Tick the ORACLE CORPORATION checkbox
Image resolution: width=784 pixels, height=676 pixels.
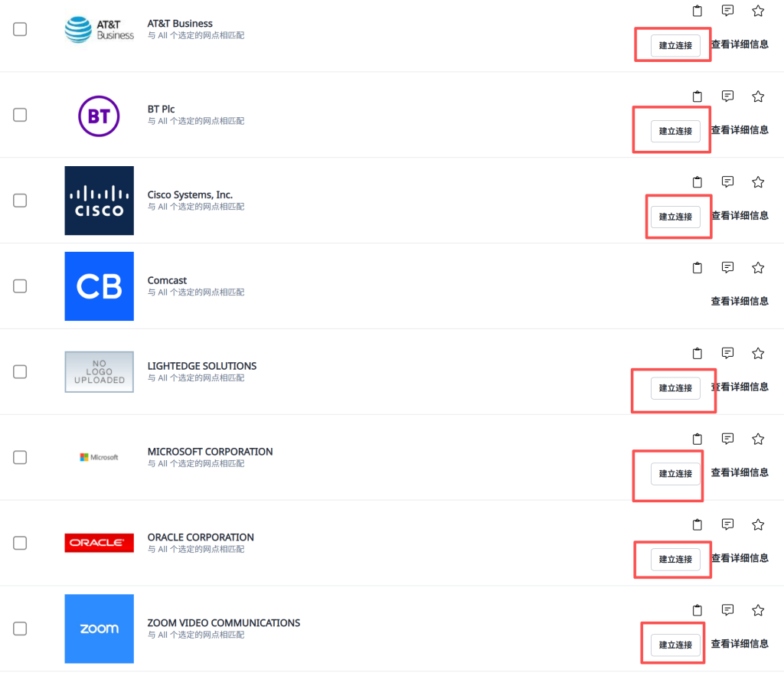click(20, 543)
